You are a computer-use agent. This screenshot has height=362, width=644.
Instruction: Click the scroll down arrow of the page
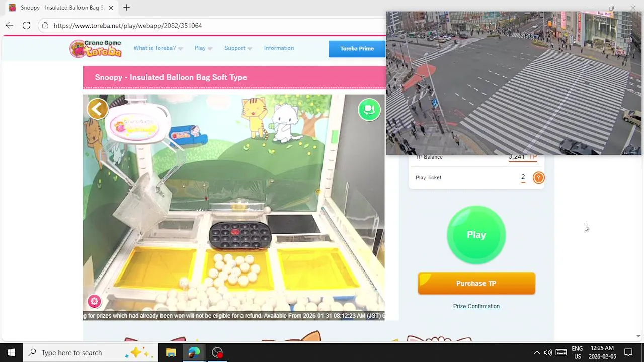coord(638,336)
